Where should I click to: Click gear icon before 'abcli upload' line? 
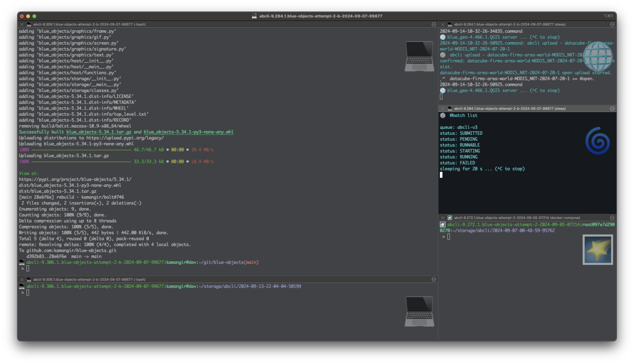(x=443, y=55)
